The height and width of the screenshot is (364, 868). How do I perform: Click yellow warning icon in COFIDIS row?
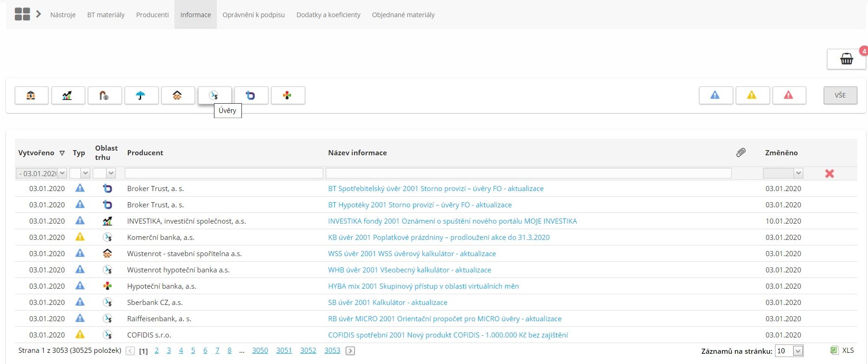click(x=80, y=335)
